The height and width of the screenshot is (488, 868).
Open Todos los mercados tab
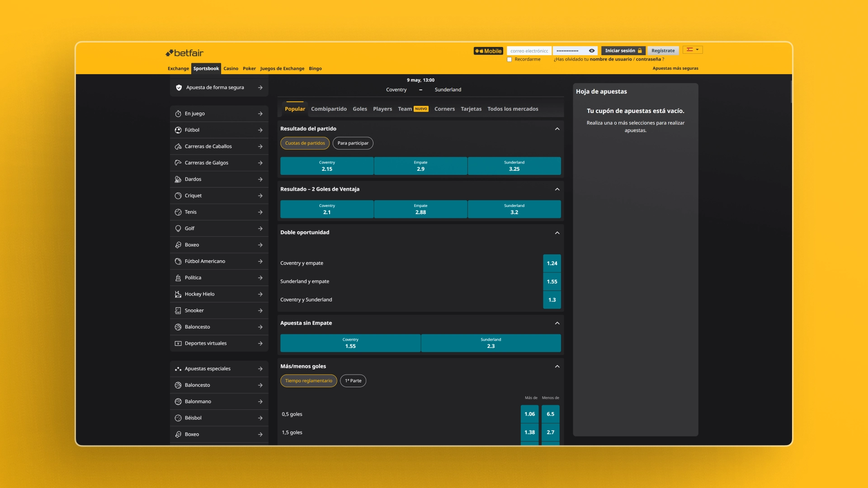(x=513, y=109)
